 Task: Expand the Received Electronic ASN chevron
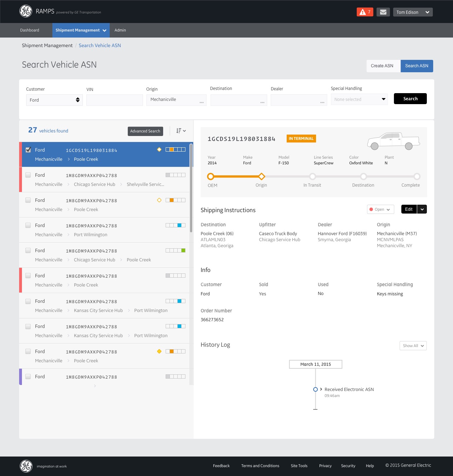coord(321,389)
